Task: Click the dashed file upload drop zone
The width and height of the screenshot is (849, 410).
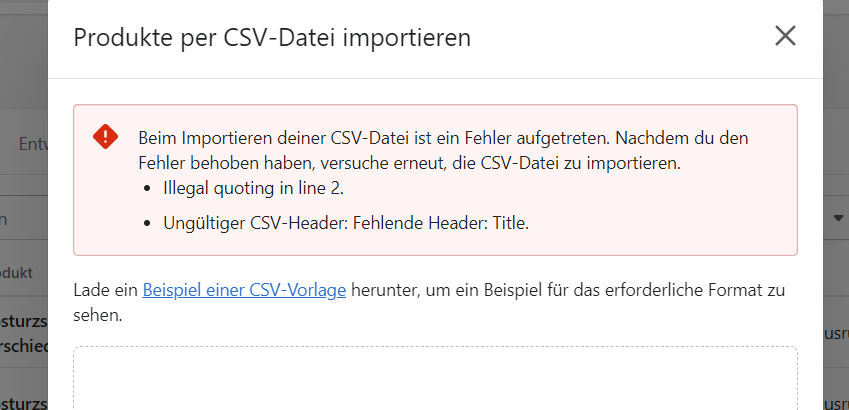Action: point(435,378)
